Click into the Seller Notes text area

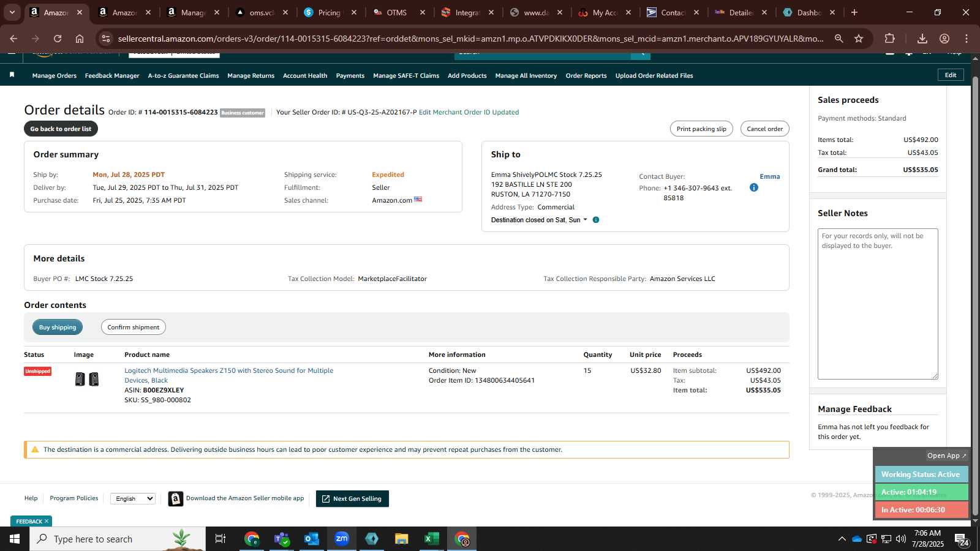point(878,304)
